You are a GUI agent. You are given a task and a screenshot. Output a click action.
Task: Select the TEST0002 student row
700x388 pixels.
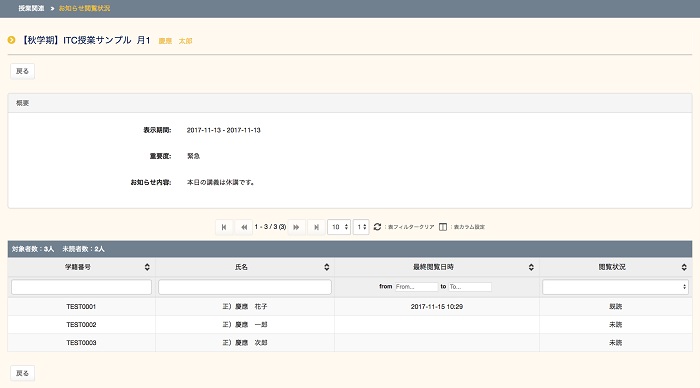pos(350,325)
